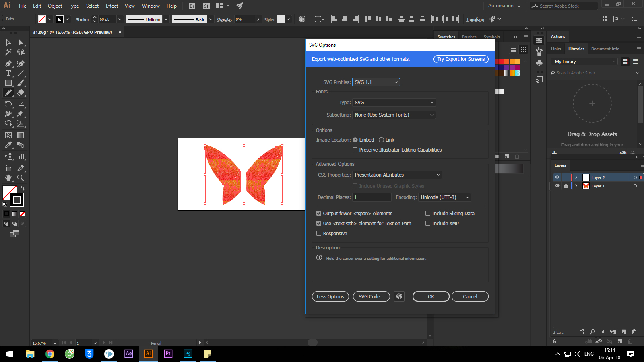Open After Effects from the taskbar
The width and height of the screenshot is (644, 362).
click(129, 354)
